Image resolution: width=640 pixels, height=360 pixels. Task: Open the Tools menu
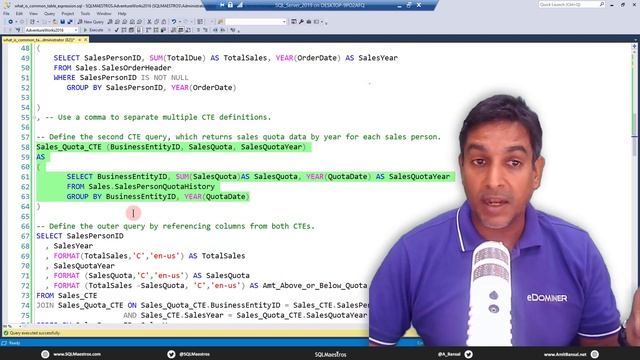(85, 13)
